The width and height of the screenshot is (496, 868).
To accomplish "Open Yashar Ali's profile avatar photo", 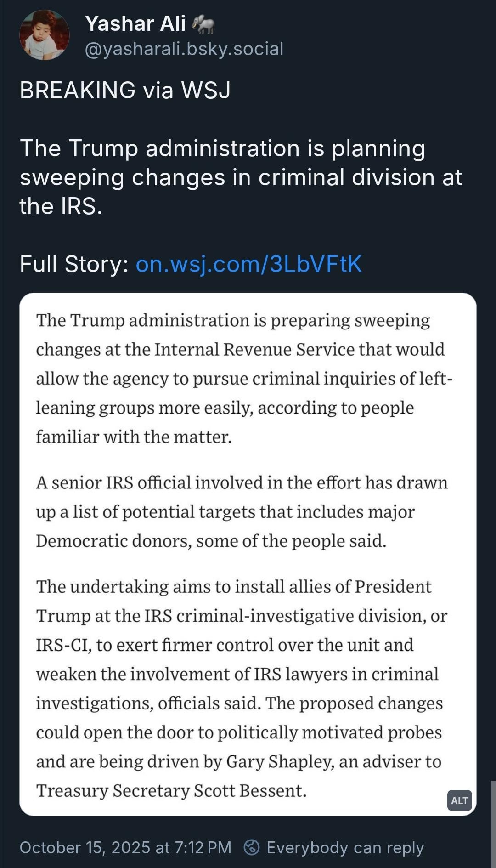I will (x=45, y=35).
